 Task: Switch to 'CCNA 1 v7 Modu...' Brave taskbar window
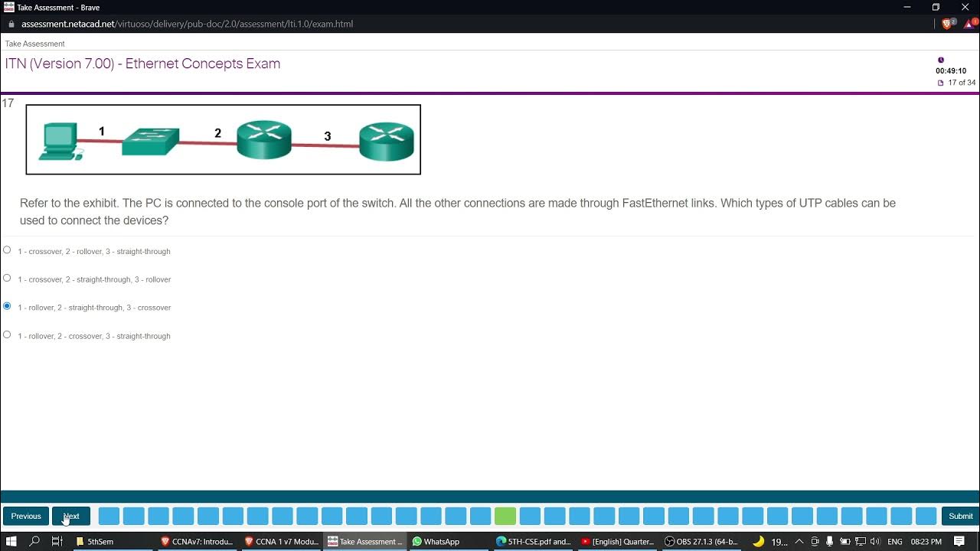coord(281,542)
